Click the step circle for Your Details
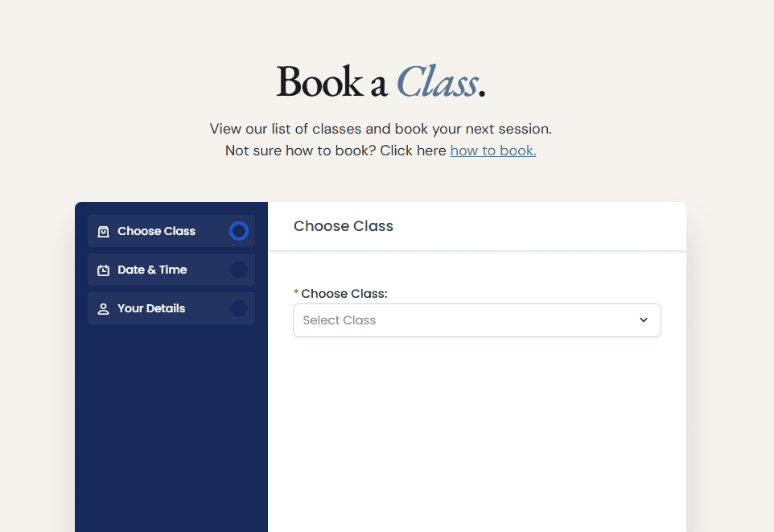This screenshot has height=532, width=774. tap(239, 309)
